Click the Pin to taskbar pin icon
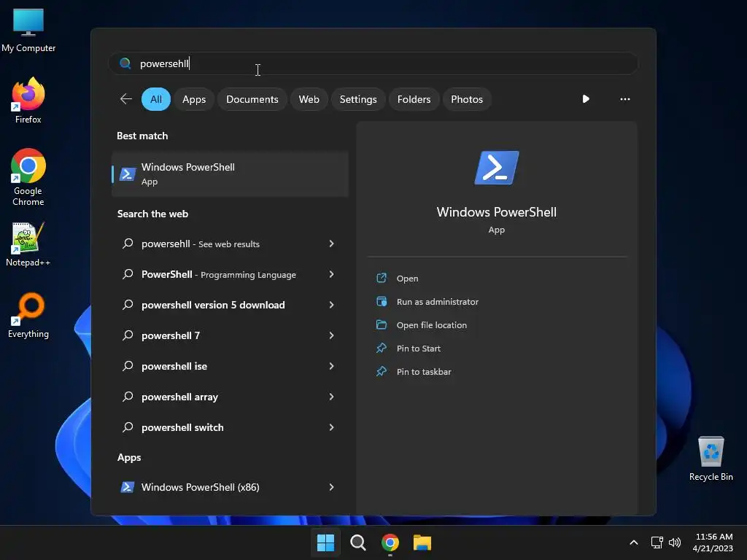Image resolution: width=747 pixels, height=560 pixels. pyautogui.click(x=382, y=371)
